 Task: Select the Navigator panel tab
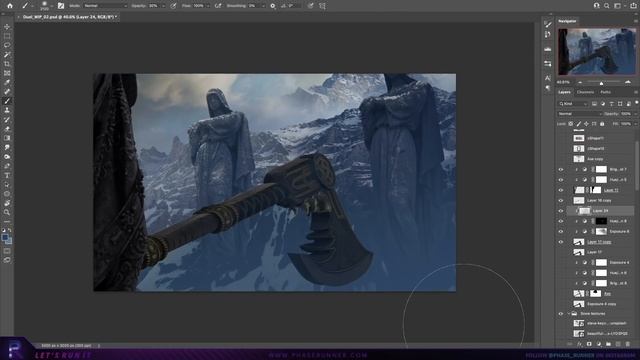point(567,21)
